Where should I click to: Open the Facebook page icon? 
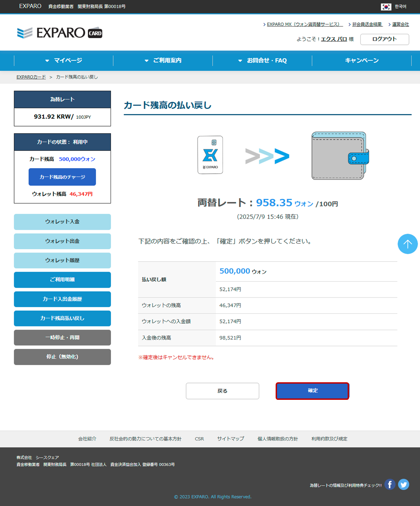pyautogui.click(x=390, y=484)
